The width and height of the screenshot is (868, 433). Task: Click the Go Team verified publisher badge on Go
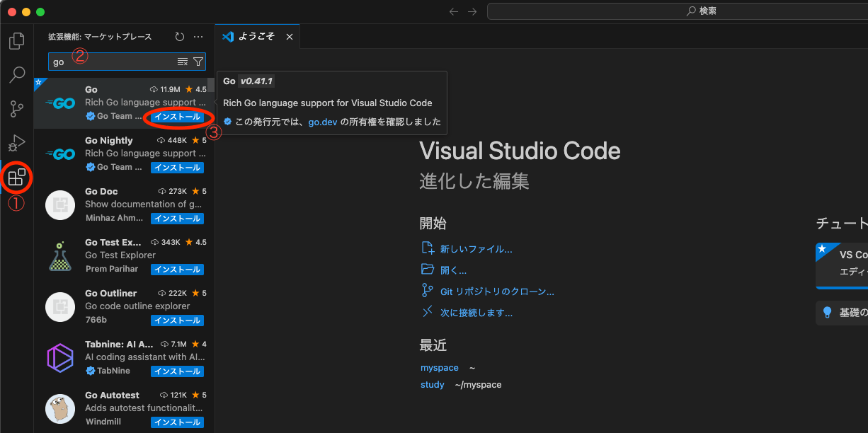(90, 117)
